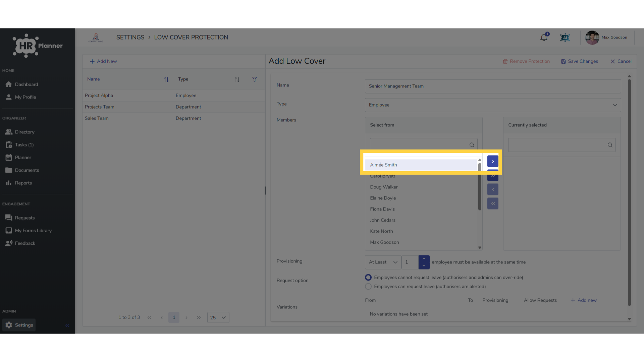Open the At Least provisioning dropdown
The width and height of the screenshot is (644, 362).
(383, 262)
